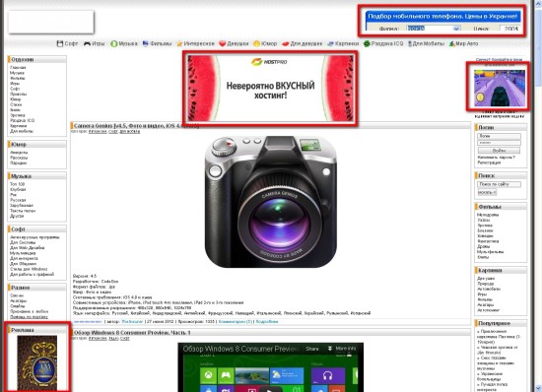Click the phone icon next to Для Мобилы
The width and height of the screenshot is (542, 392).
[410, 44]
